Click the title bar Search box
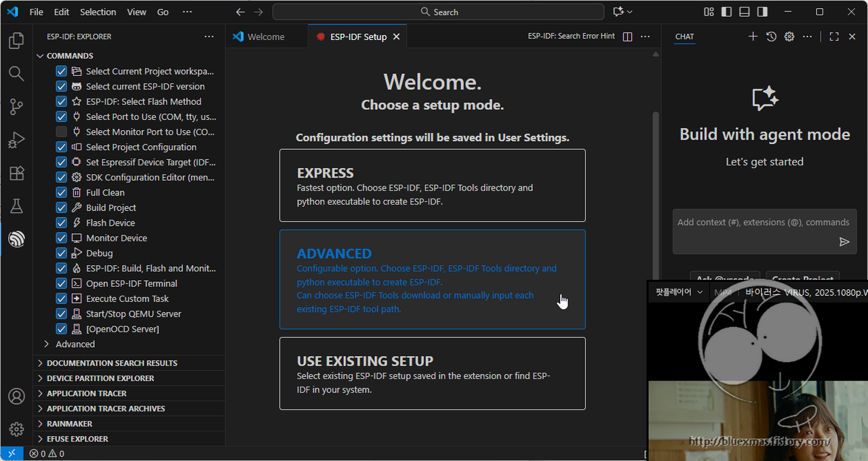This screenshot has height=461, width=868. coord(438,12)
